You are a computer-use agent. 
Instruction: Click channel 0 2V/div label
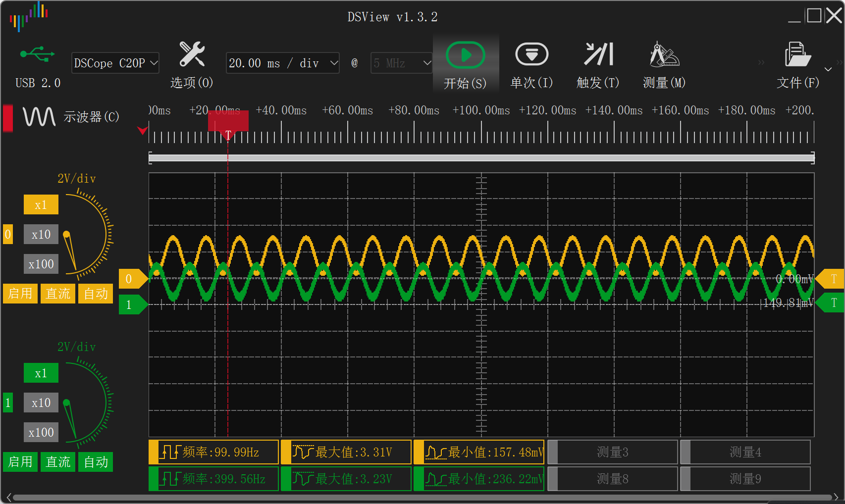77,179
